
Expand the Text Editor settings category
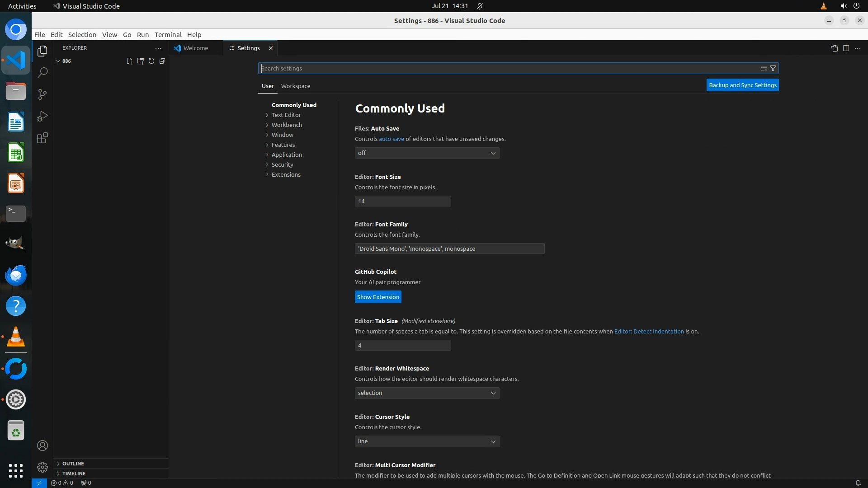coord(286,115)
